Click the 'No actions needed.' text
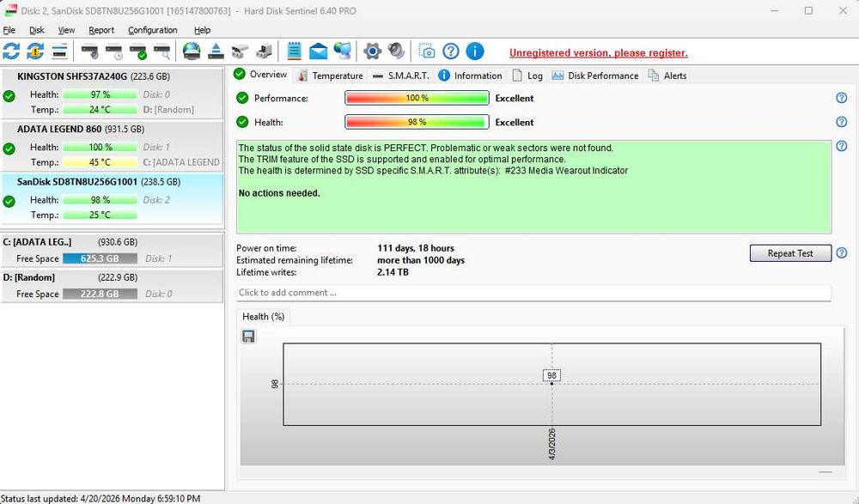Image resolution: width=859 pixels, height=504 pixels. 279,193
